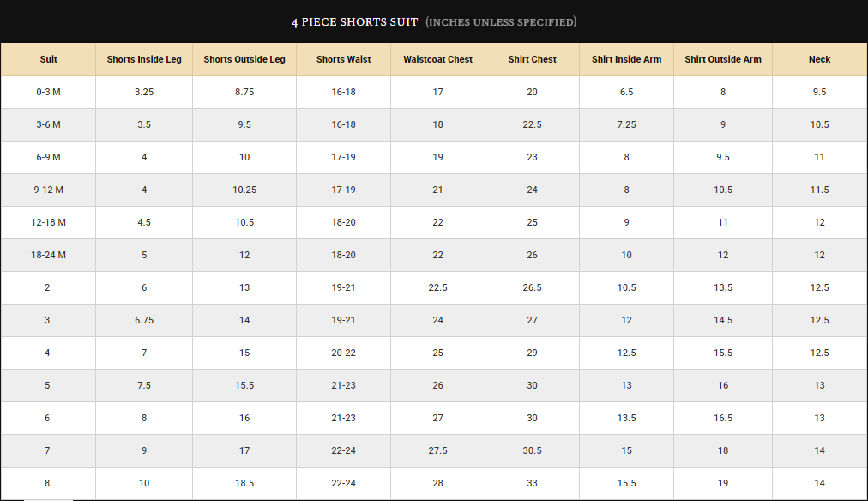Select the 12-18 M size row label
Screen dimensions: 868x501
[x=48, y=222]
